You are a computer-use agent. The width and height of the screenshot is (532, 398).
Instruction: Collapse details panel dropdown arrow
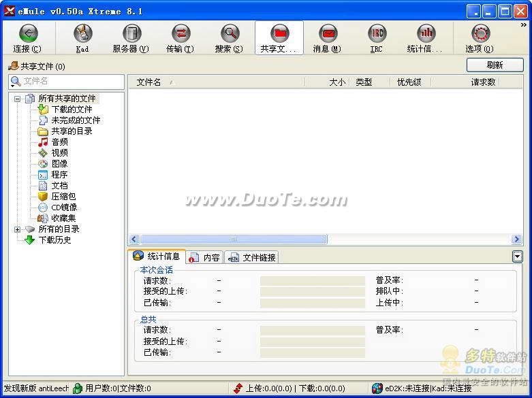tap(517, 257)
